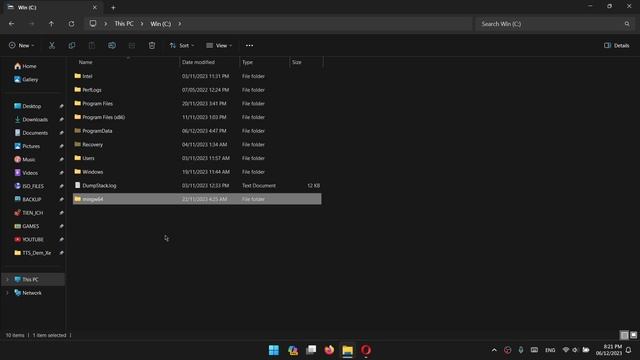Select the ProgramData folder

click(x=197, y=131)
